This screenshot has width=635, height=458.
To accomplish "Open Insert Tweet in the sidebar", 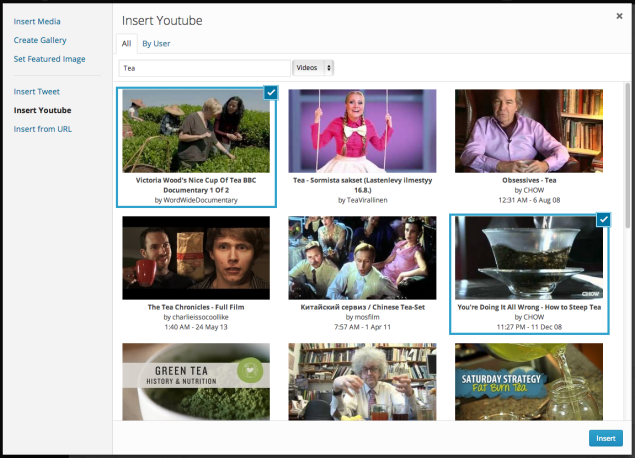I will (x=36, y=92).
